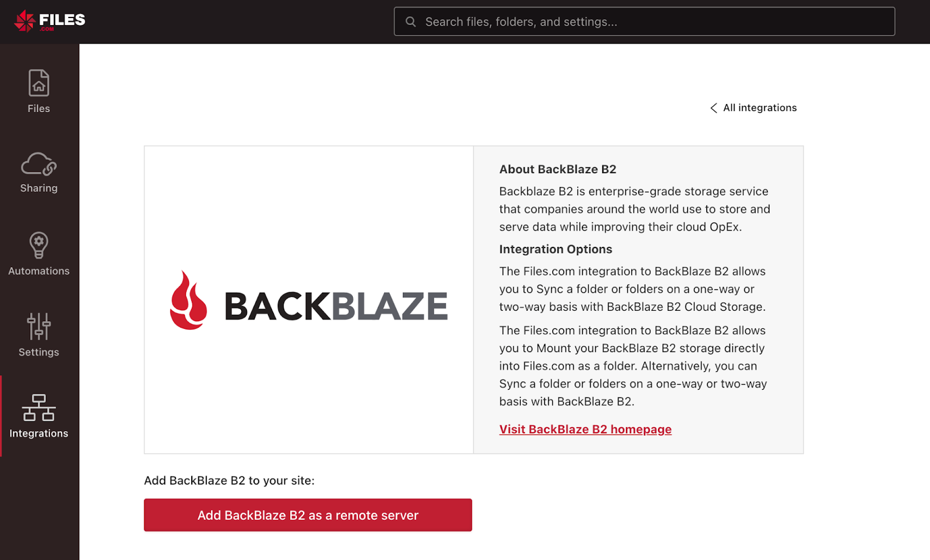930x560 pixels.
Task: Select the Sharing label in sidebar
Action: pos(39,188)
